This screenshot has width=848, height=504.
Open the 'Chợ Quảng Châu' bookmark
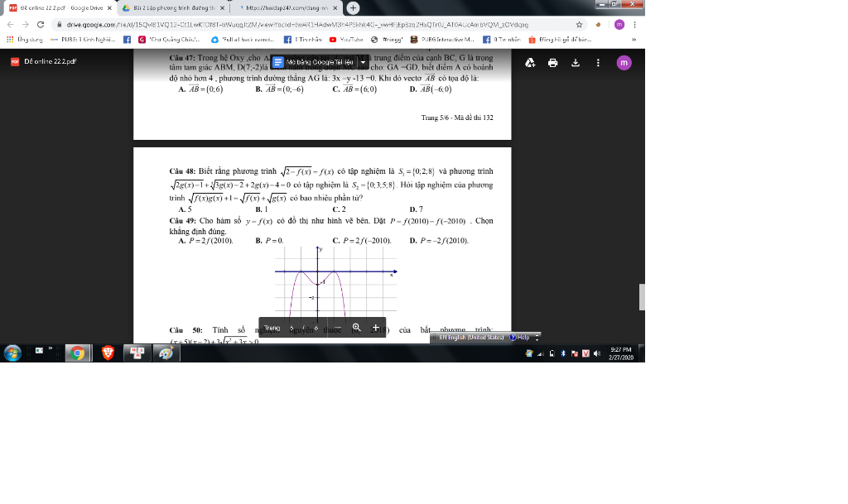pos(169,40)
